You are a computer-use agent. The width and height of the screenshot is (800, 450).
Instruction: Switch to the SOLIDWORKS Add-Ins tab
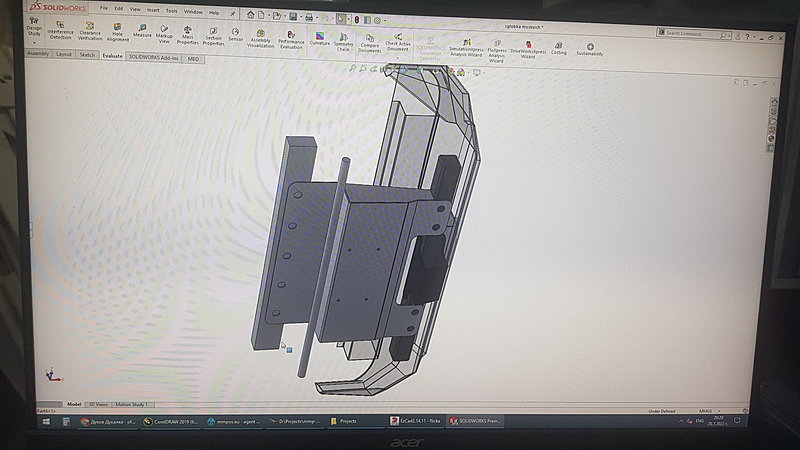pyautogui.click(x=152, y=57)
